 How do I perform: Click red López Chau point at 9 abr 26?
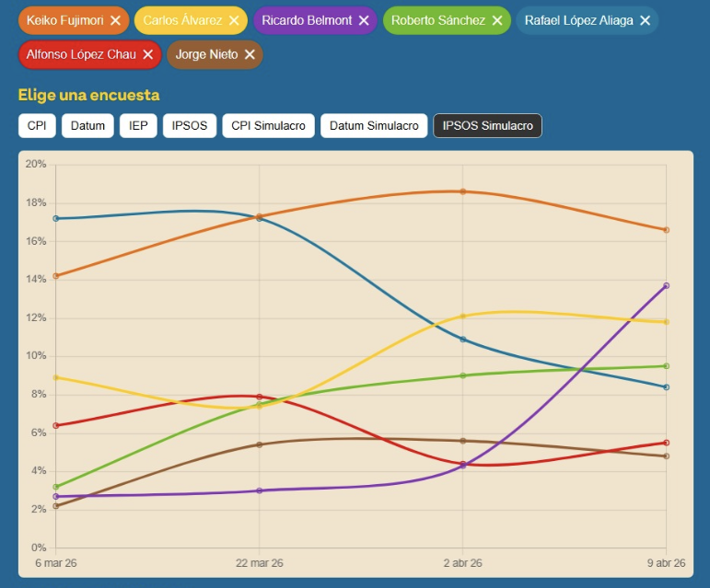click(666, 443)
